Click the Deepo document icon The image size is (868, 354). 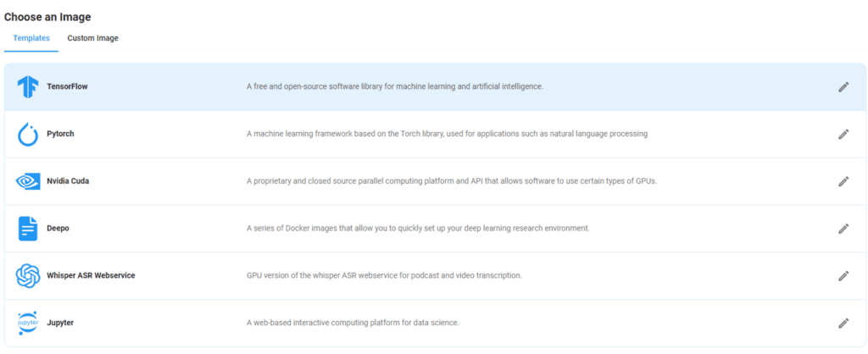point(28,229)
